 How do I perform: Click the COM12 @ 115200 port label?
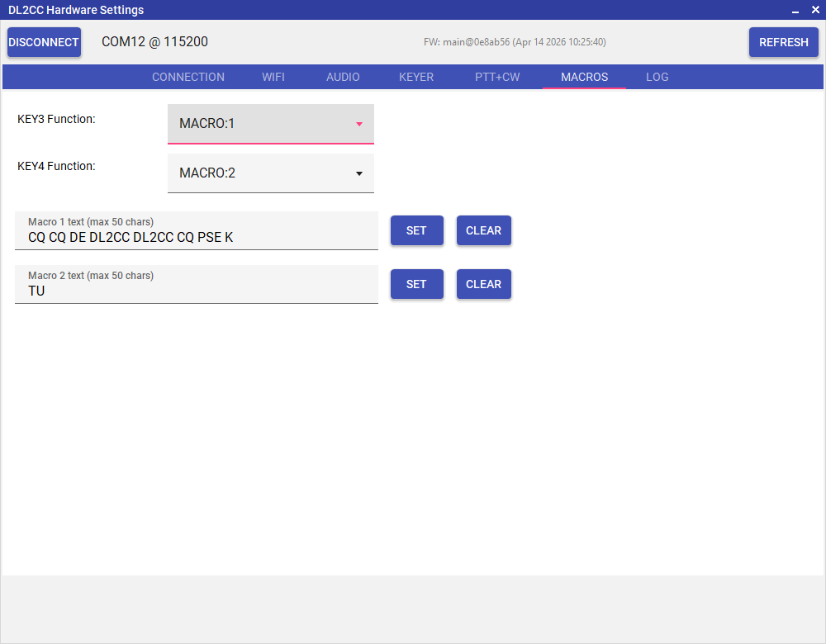pyautogui.click(x=155, y=41)
